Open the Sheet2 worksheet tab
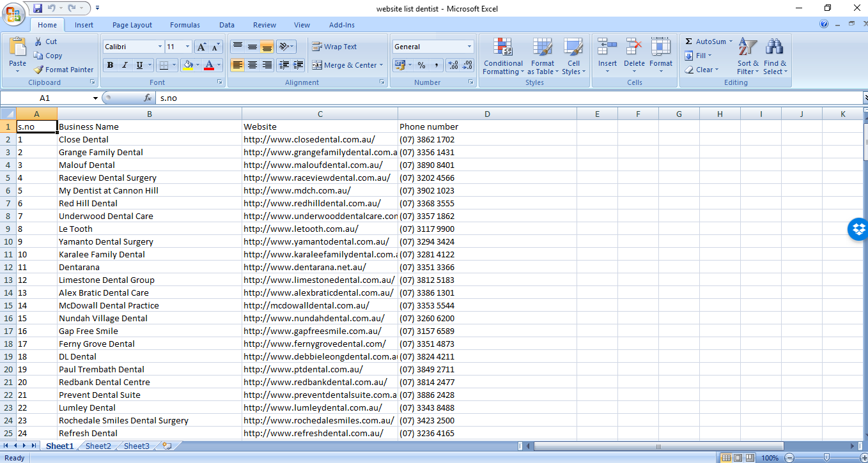Viewport: 868px width, 463px height. (98, 446)
